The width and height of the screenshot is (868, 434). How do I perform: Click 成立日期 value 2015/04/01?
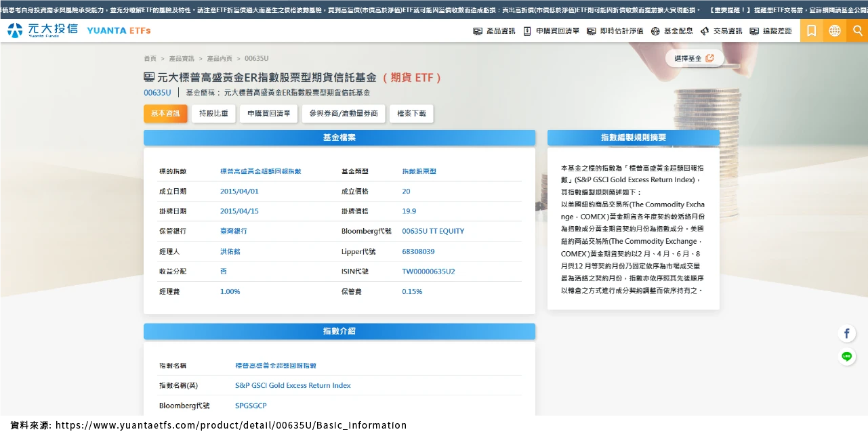point(239,192)
